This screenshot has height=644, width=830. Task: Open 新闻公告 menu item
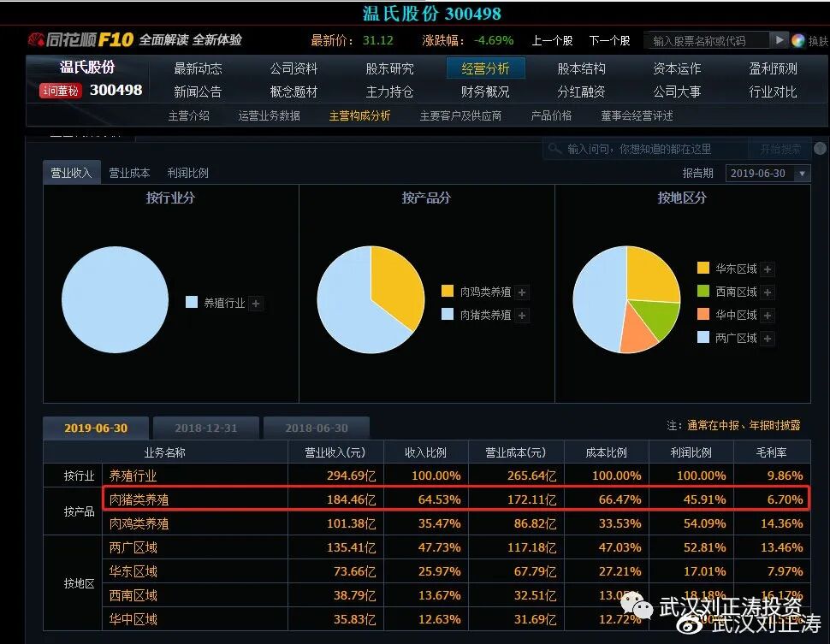click(x=198, y=92)
